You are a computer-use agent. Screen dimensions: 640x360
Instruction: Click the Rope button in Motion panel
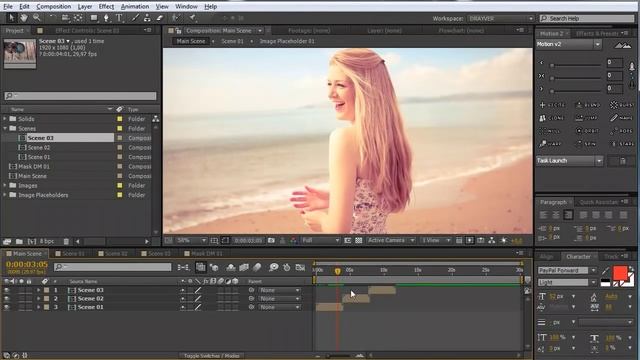[621, 131]
